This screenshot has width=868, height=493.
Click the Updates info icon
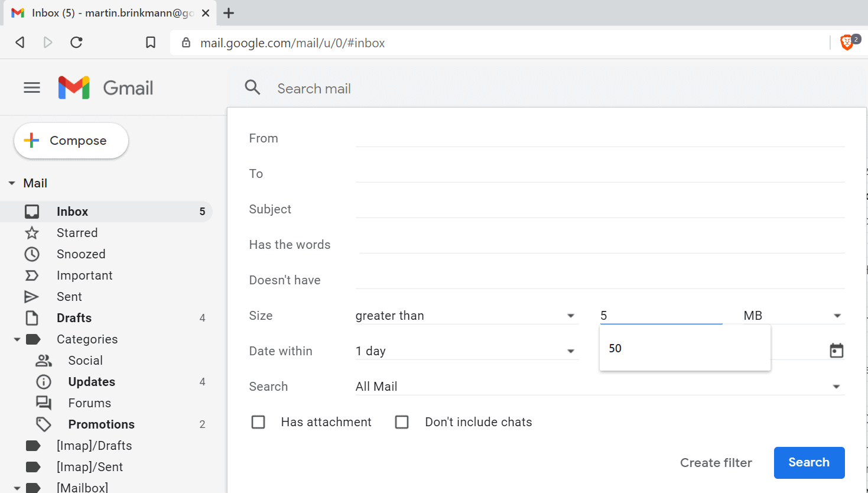[x=44, y=382]
